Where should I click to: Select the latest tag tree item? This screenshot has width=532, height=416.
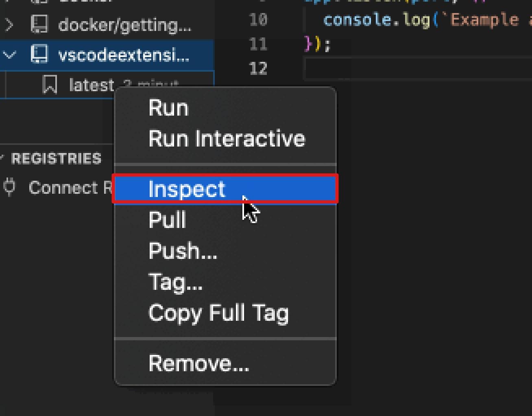point(92,85)
